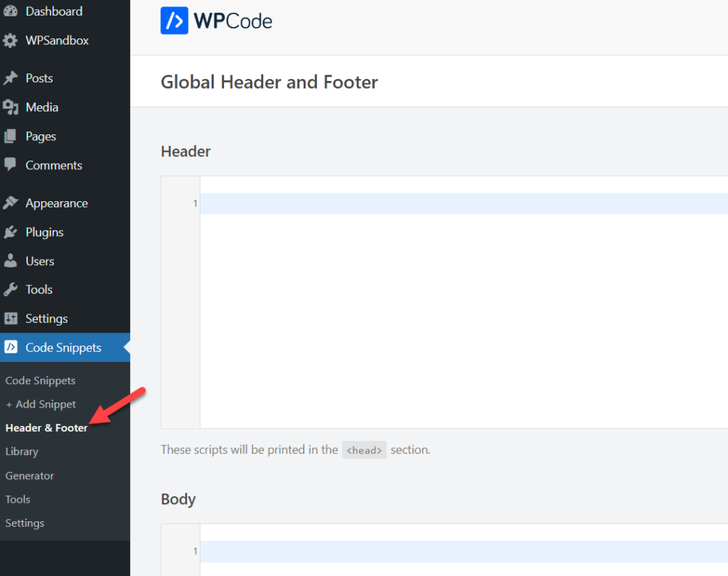Viewport: 728px width, 576px height.
Task: Select the highlighted Code Snippets menu
Action: pos(65,348)
